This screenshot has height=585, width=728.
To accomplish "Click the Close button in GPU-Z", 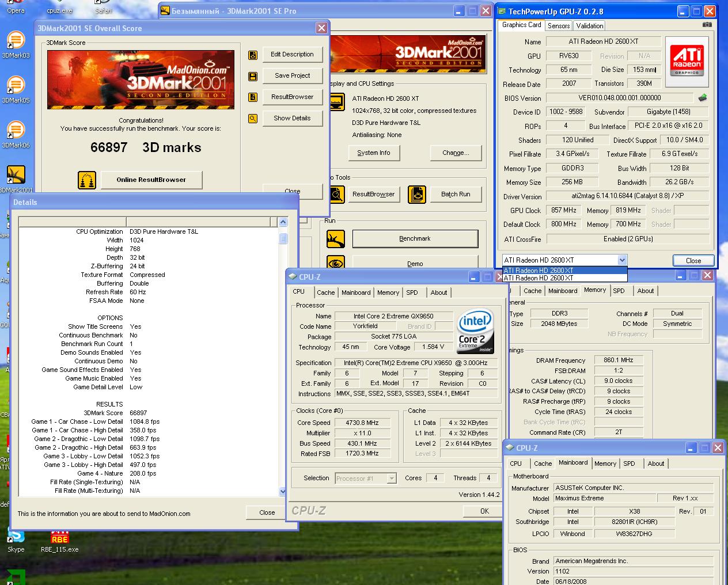I will click(693, 261).
